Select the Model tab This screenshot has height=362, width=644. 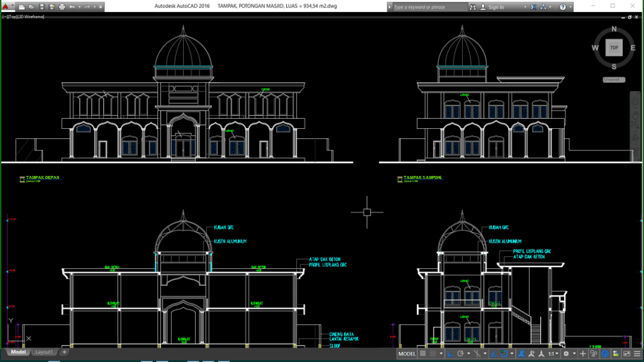pos(18,353)
